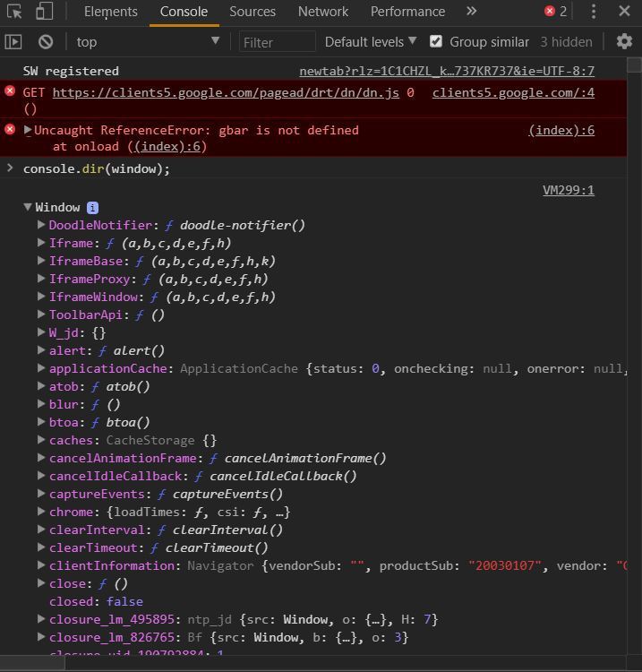This screenshot has height=672, width=642.
Task: Expand the IframeProxy property
Action: pos(41,279)
